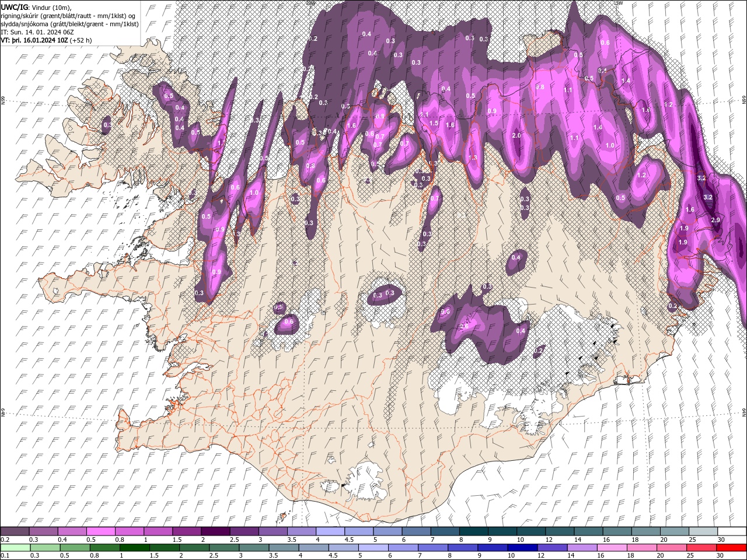Click the lavender 14 swatch, lower legend

coord(582,548)
